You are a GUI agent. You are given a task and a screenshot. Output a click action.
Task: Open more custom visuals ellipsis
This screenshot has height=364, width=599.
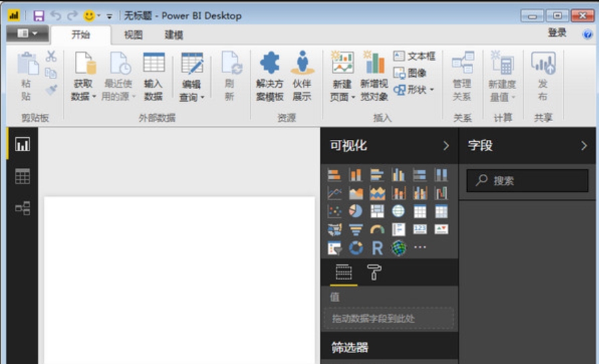tap(420, 247)
